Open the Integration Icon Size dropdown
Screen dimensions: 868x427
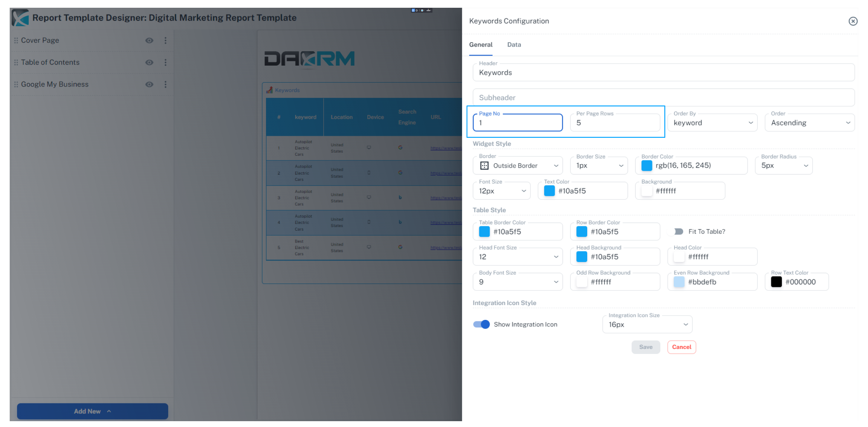click(647, 325)
